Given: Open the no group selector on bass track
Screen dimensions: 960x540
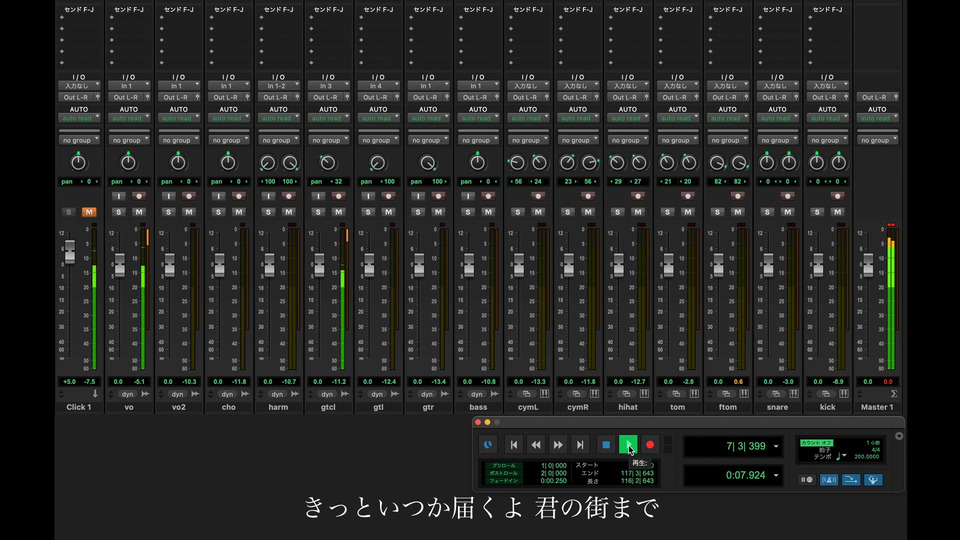Looking at the screenshot, I should click(478, 140).
